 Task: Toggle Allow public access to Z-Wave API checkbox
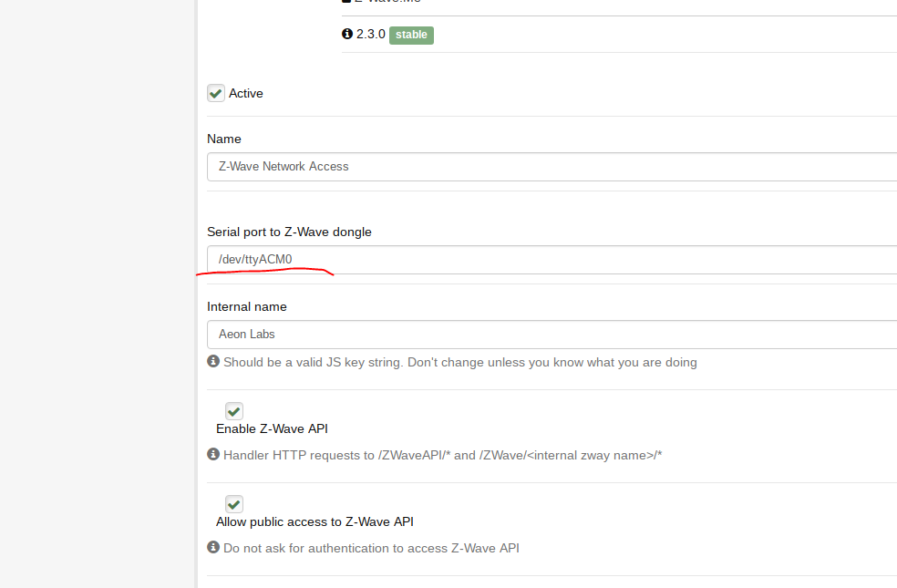point(234,504)
